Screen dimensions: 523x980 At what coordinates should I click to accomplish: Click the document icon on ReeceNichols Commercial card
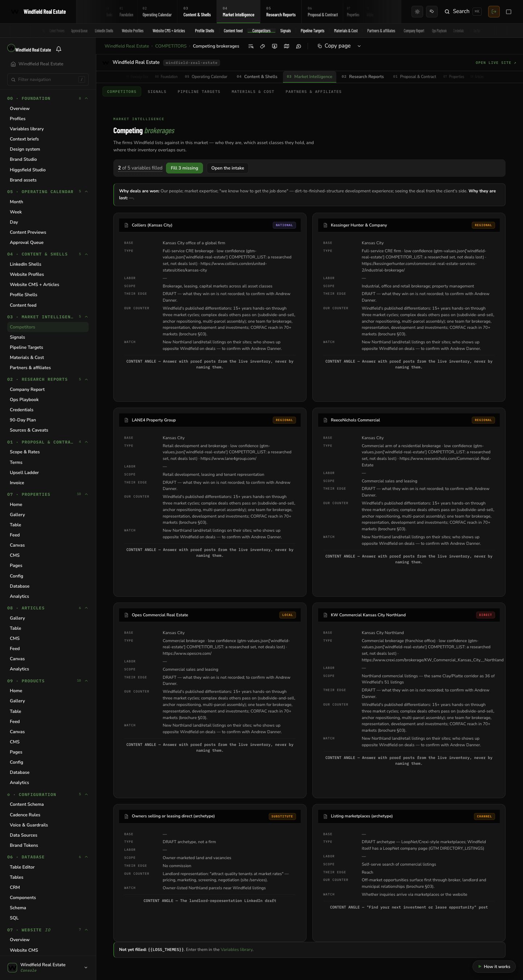325,420
